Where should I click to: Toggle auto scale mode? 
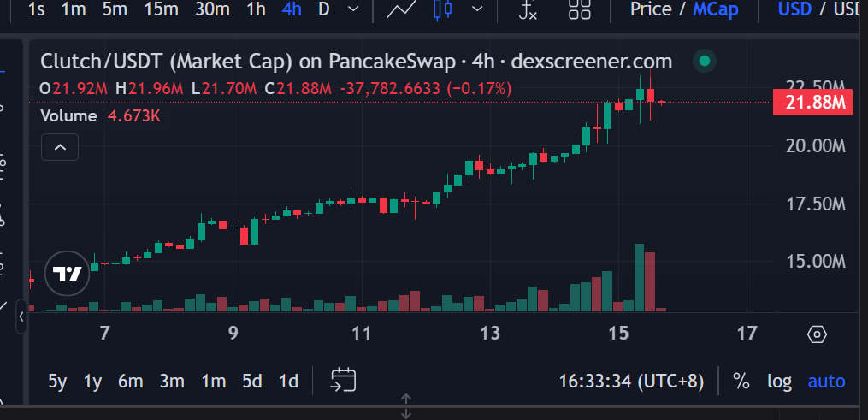point(826,382)
